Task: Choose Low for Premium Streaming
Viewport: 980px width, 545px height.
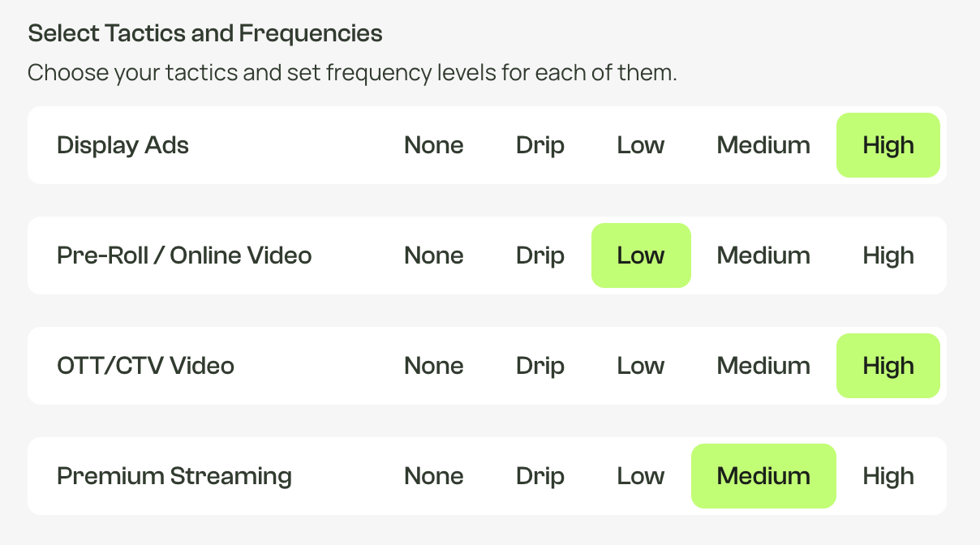Action: (x=641, y=476)
